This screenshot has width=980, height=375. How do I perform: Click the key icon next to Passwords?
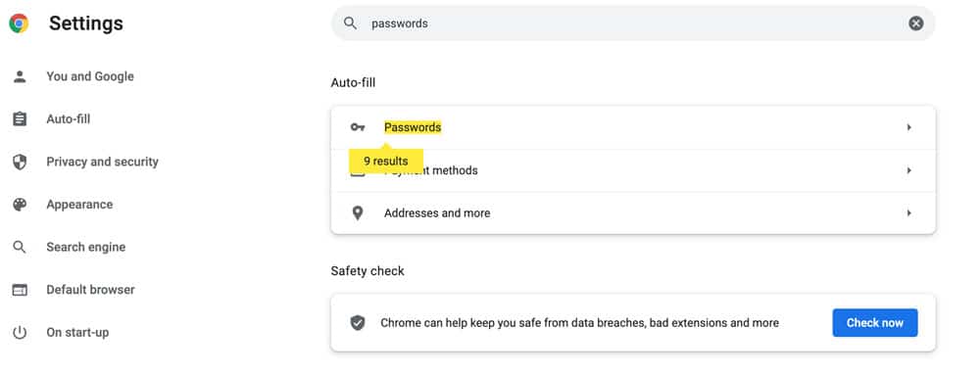[x=358, y=127]
